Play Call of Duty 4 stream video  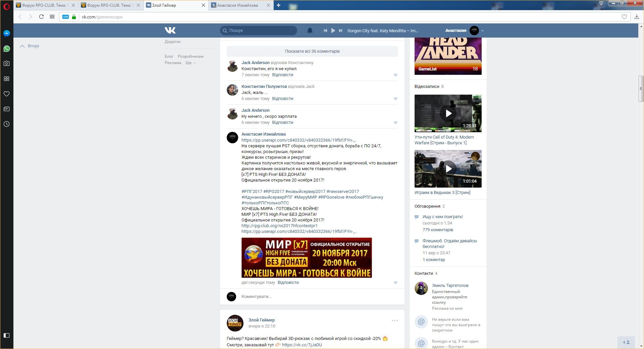(448, 113)
